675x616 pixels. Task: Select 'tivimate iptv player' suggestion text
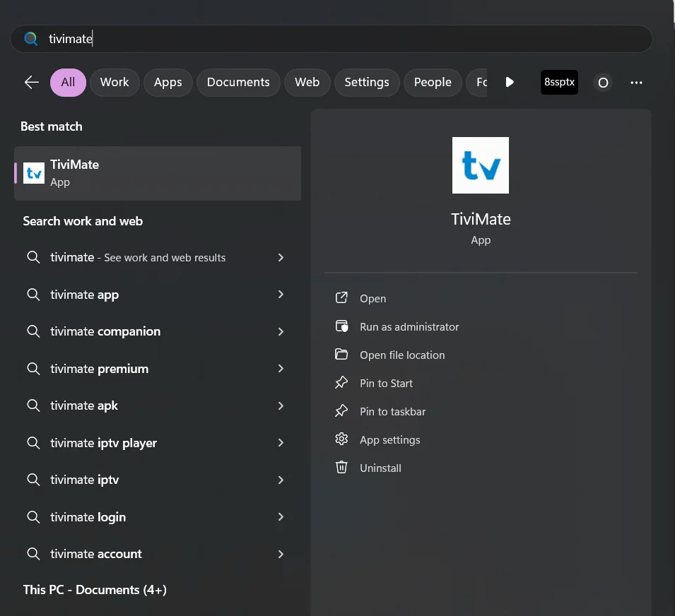click(103, 443)
